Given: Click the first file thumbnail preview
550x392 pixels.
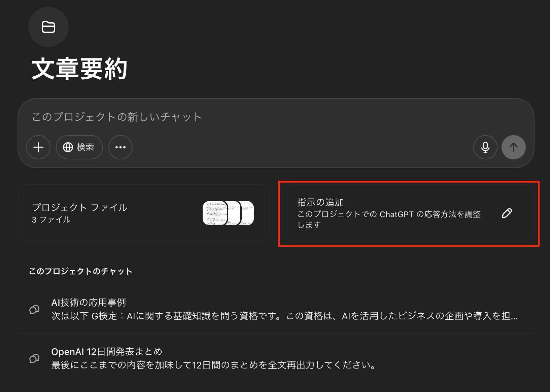Looking at the screenshot, I should [215, 213].
